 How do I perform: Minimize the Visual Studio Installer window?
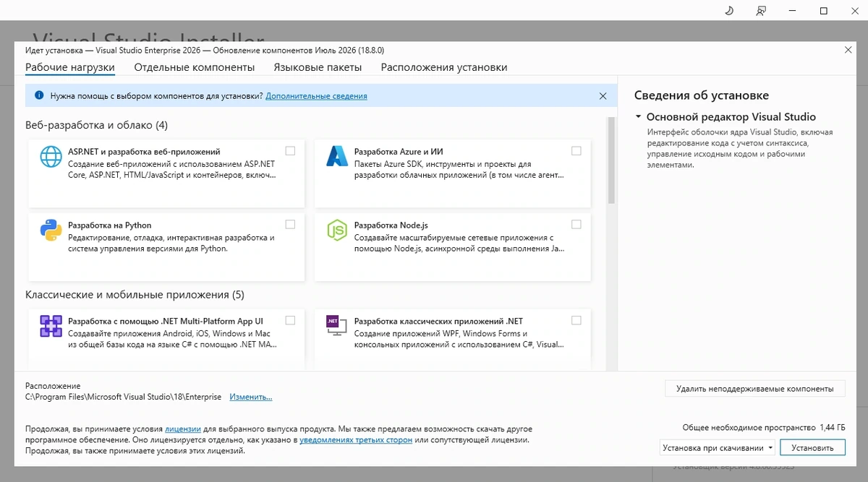tap(792, 11)
